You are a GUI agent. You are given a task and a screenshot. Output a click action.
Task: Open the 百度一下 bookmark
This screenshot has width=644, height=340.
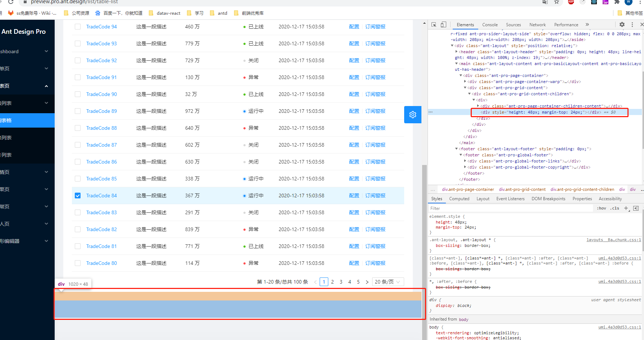(x=119, y=13)
